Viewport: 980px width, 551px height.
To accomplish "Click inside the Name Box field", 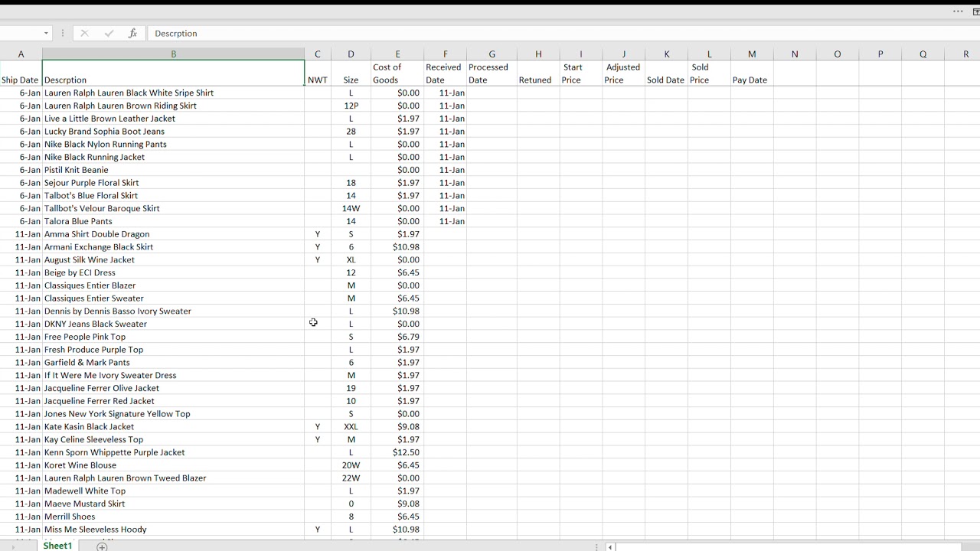I will click(20, 34).
